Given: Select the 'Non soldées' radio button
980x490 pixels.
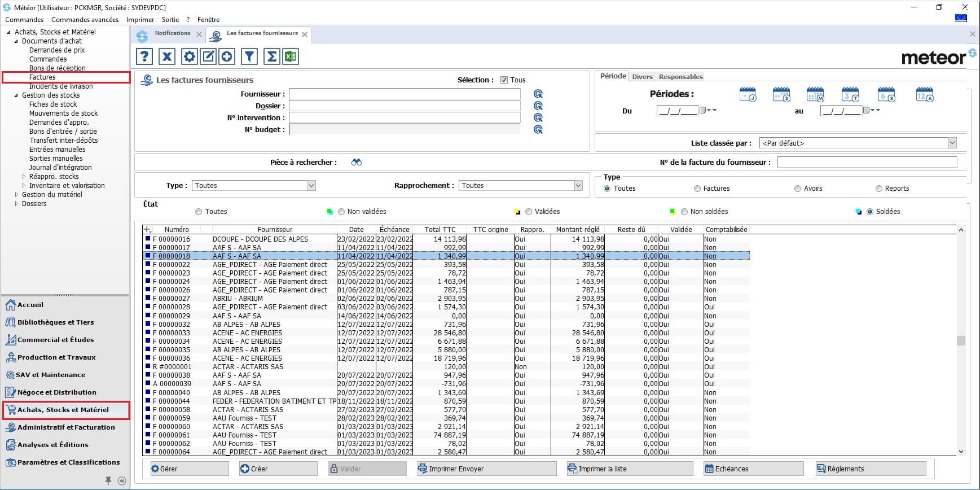Looking at the screenshot, I should click(684, 212).
